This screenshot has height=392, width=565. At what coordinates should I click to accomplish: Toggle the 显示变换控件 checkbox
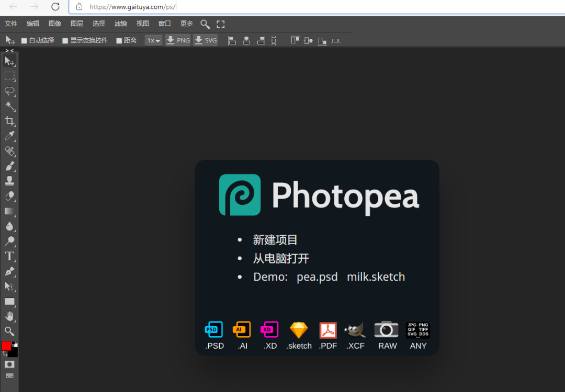point(65,41)
